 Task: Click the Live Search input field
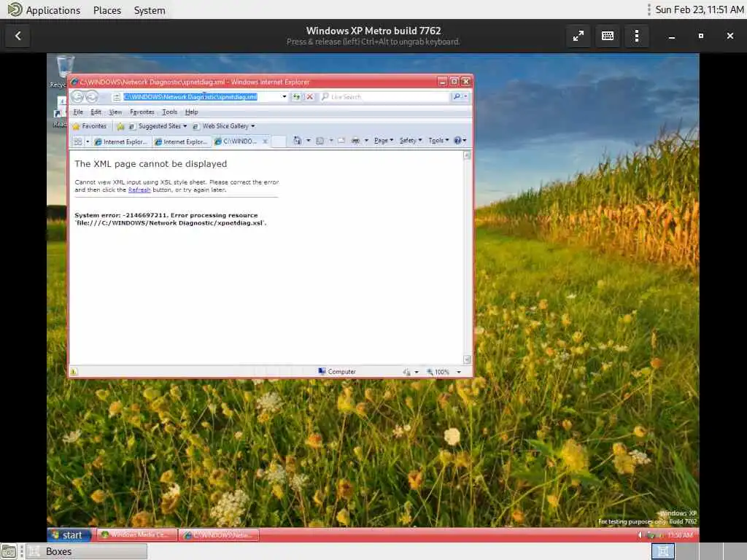385,97
